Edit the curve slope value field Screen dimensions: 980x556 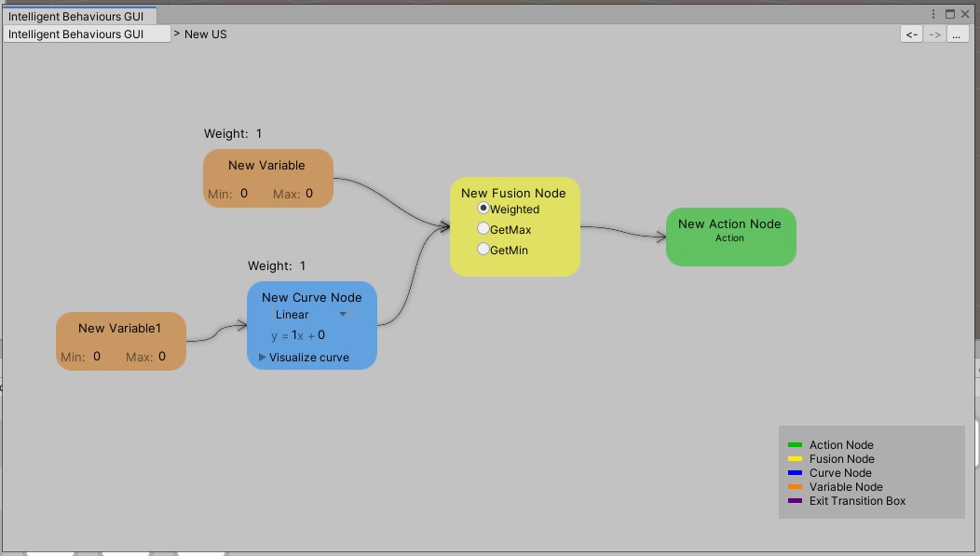coord(294,335)
